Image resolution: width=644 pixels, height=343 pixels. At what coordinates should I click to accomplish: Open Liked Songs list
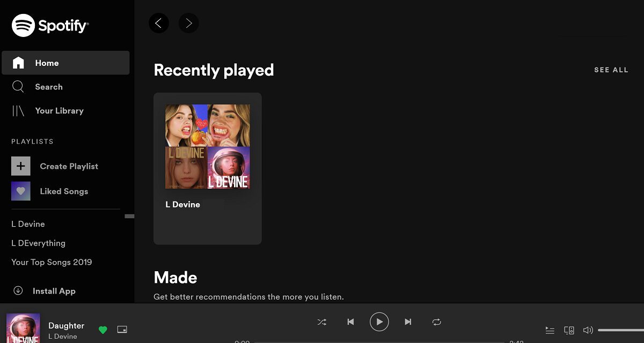click(64, 191)
